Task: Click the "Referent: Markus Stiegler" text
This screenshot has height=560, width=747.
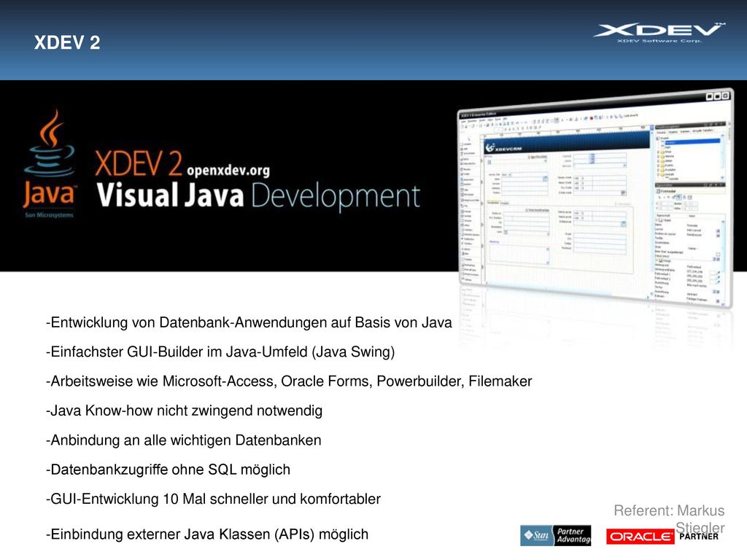Action: tap(669, 518)
